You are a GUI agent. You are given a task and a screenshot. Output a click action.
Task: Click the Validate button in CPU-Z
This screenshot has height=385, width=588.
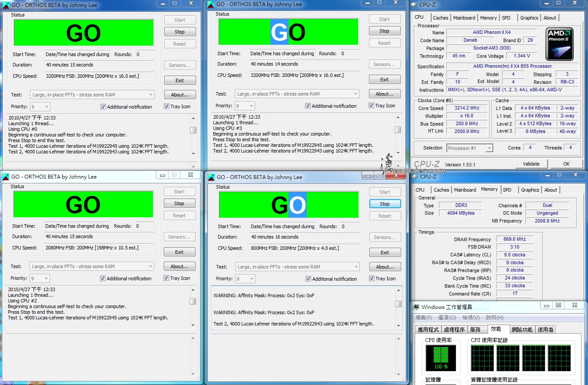coord(531,164)
